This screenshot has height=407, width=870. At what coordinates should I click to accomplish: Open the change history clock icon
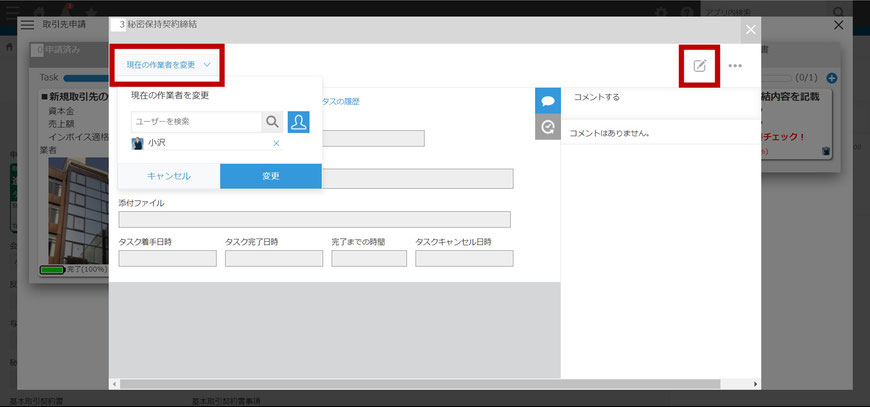coord(547,127)
